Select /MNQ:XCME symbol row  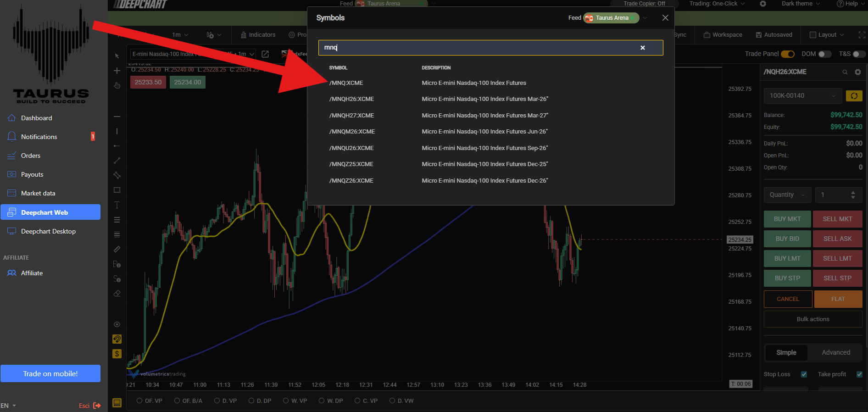point(491,83)
